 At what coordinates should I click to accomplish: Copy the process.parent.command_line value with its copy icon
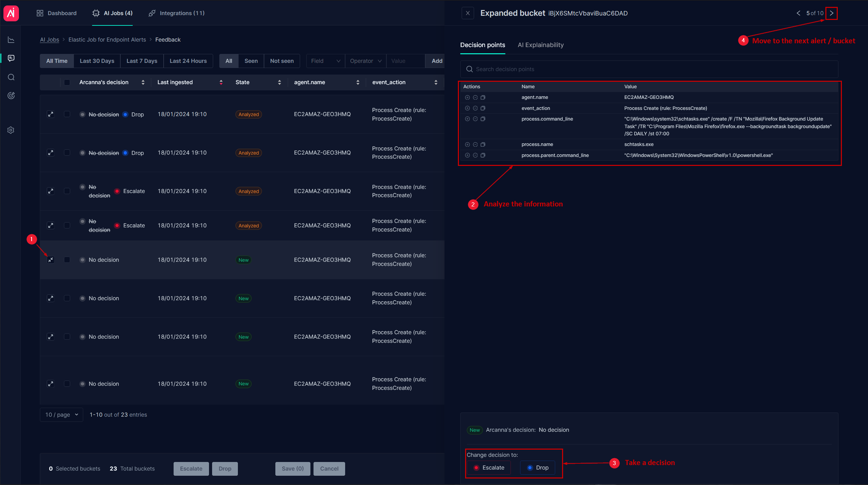pos(483,155)
